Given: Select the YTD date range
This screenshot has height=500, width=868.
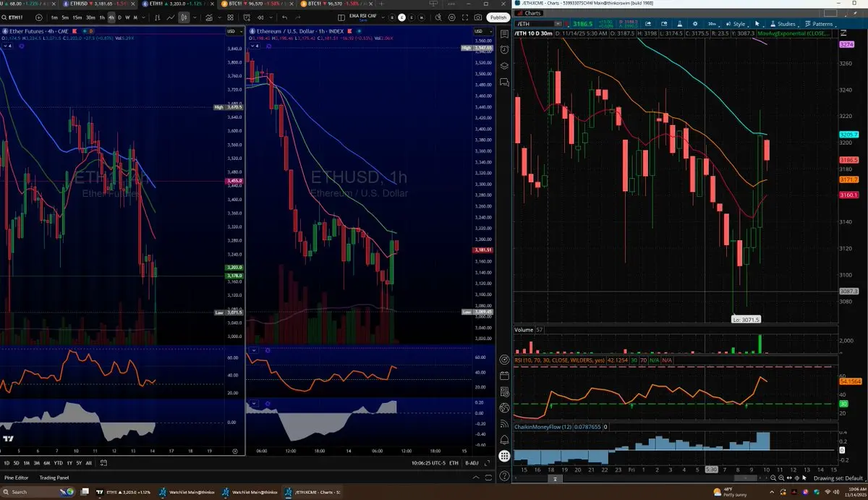Looking at the screenshot, I should 58,462.
